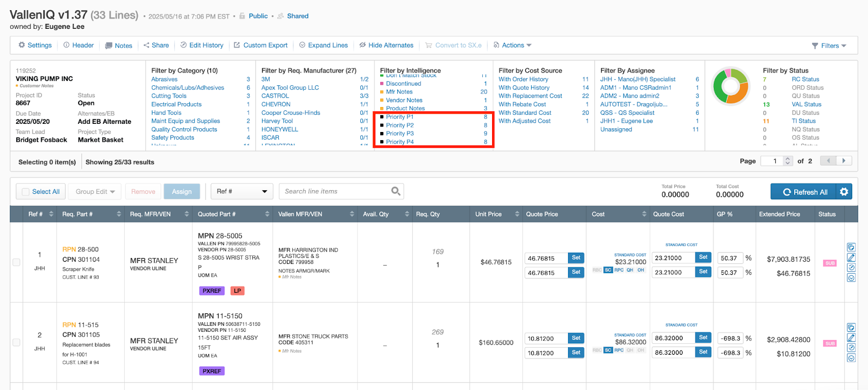Filter by Priority P1 intelligence link
The height and width of the screenshot is (390, 868).
point(399,117)
